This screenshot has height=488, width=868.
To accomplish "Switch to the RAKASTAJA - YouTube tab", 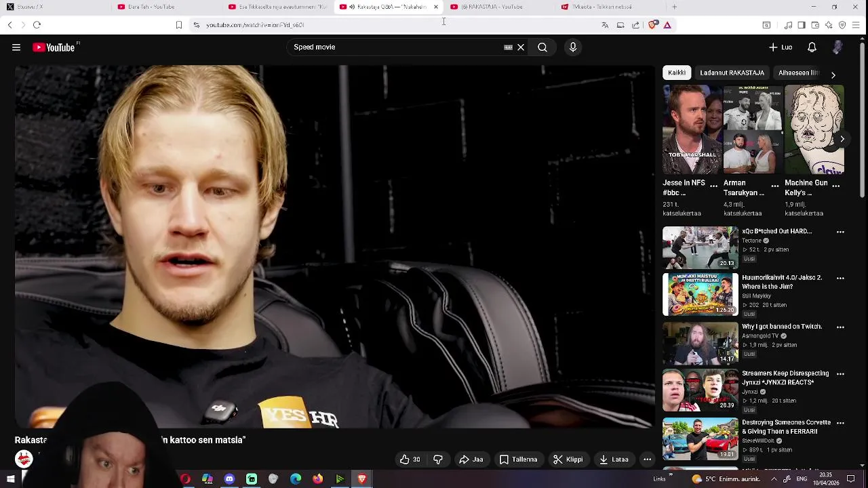I will pyautogui.click(x=500, y=7).
